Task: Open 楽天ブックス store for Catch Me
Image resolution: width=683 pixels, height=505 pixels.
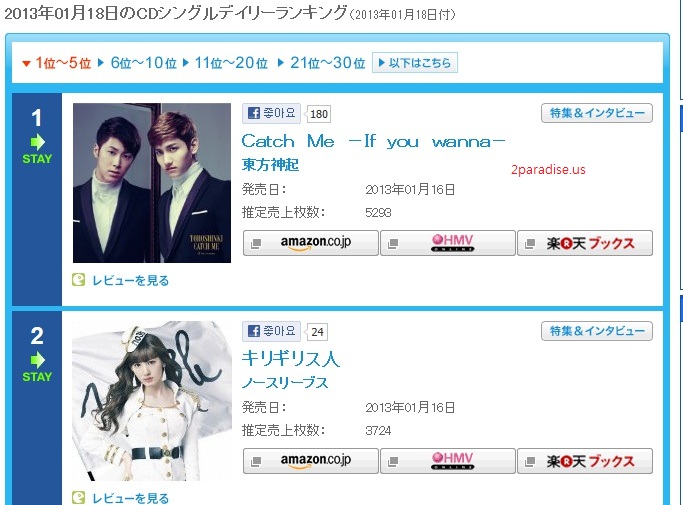Action: pyautogui.click(x=585, y=243)
